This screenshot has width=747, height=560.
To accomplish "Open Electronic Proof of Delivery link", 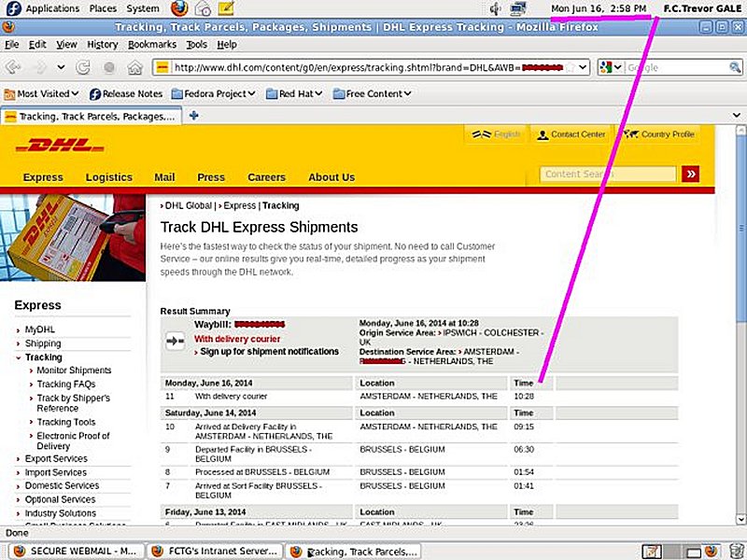I will [x=73, y=441].
